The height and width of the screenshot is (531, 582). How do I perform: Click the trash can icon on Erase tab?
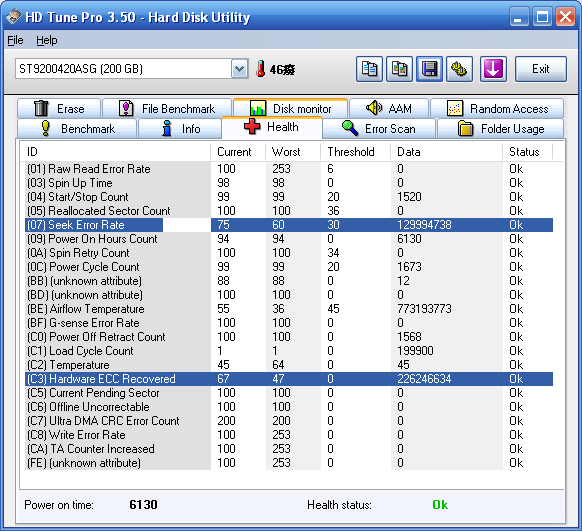[x=41, y=108]
